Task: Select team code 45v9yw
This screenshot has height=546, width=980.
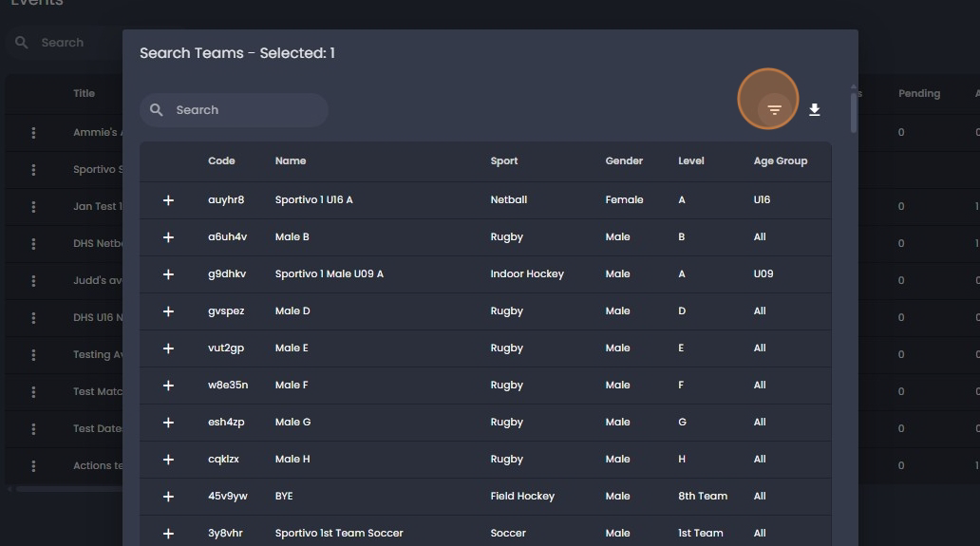Action: click(228, 496)
